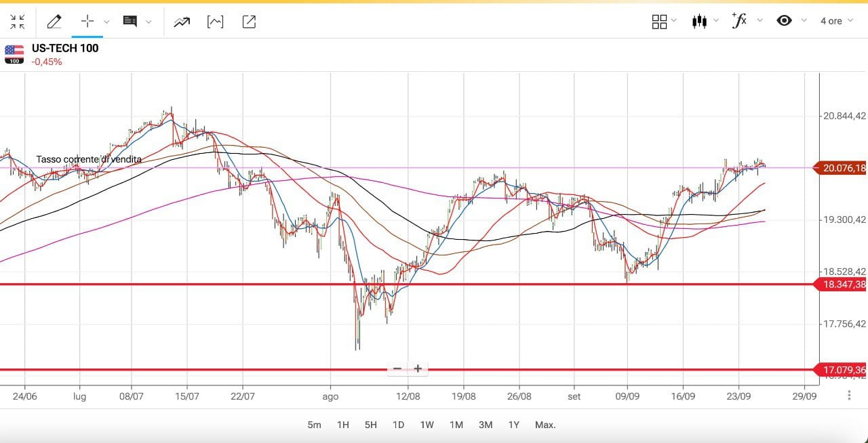Expand the fx indicators dropdown arrow

pyautogui.click(x=759, y=20)
